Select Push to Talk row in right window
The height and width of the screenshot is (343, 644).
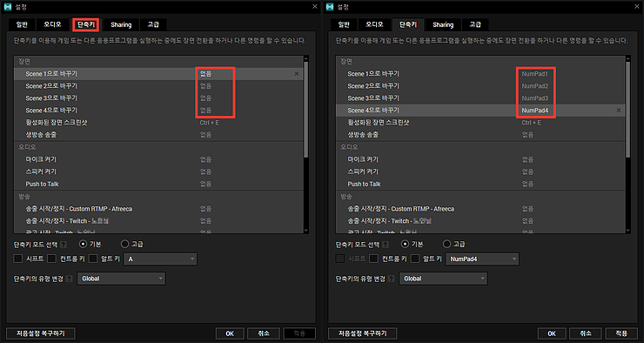pos(480,184)
